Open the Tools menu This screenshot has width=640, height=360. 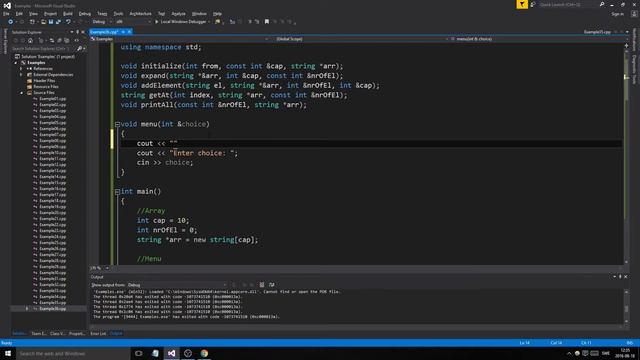click(x=118, y=14)
